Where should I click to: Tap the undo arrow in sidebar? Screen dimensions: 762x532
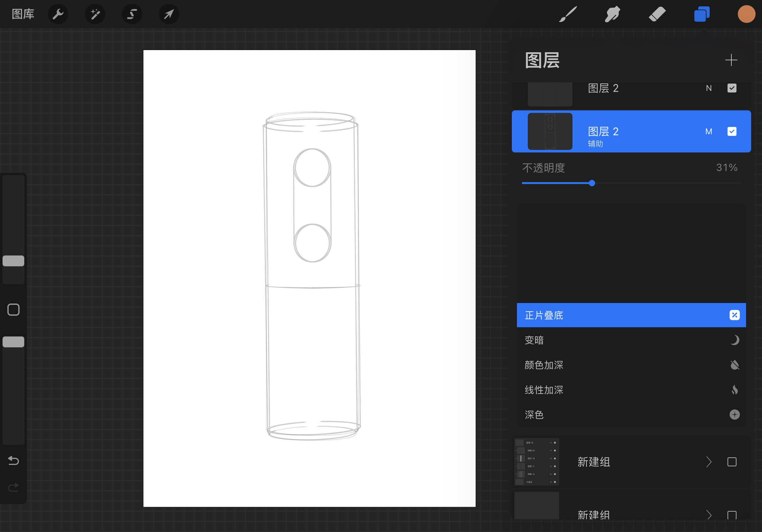(x=13, y=461)
